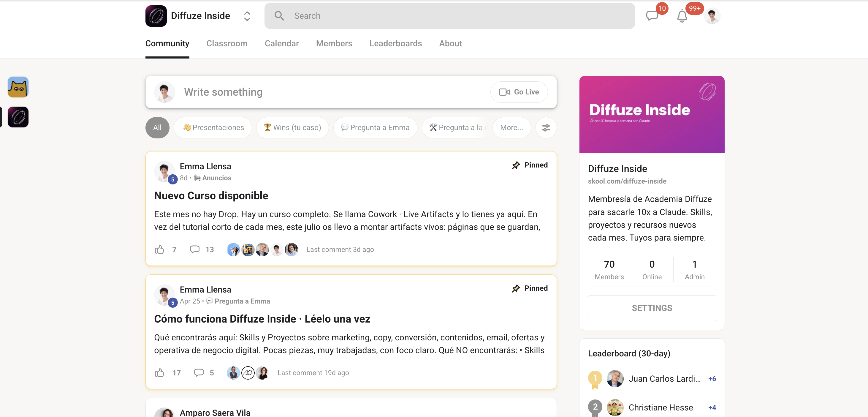Open the Calendar tab
The height and width of the screenshot is (417, 868).
click(282, 43)
